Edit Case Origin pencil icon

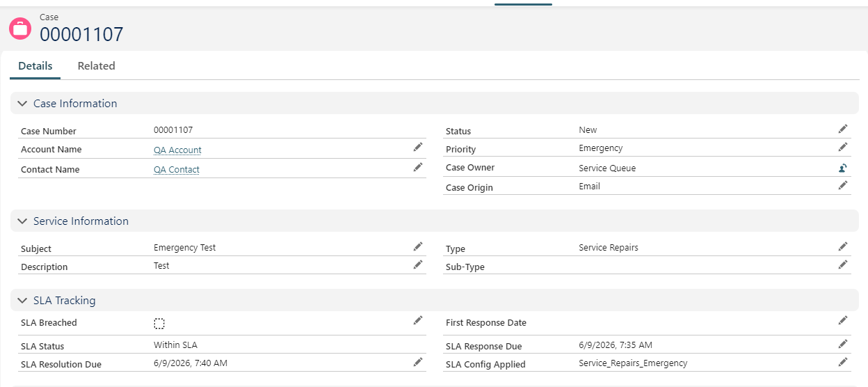[x=843, y=185]
